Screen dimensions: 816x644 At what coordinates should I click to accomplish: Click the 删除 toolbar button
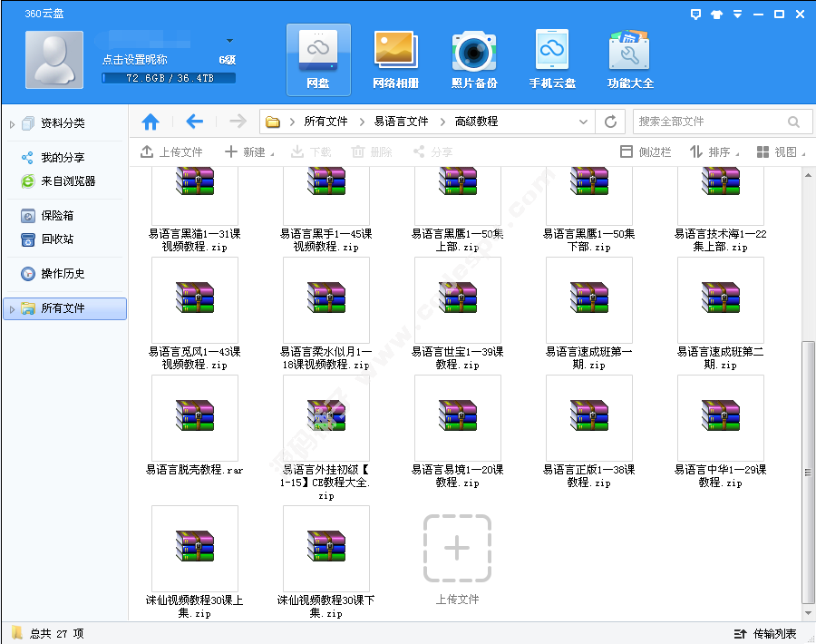click(372, 152)
